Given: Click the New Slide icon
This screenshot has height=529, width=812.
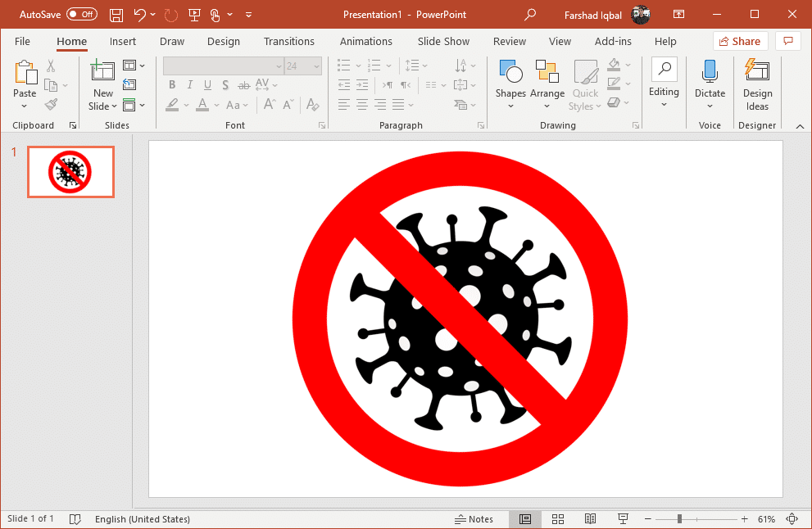Looking at the screenshot, I should 103,72.
